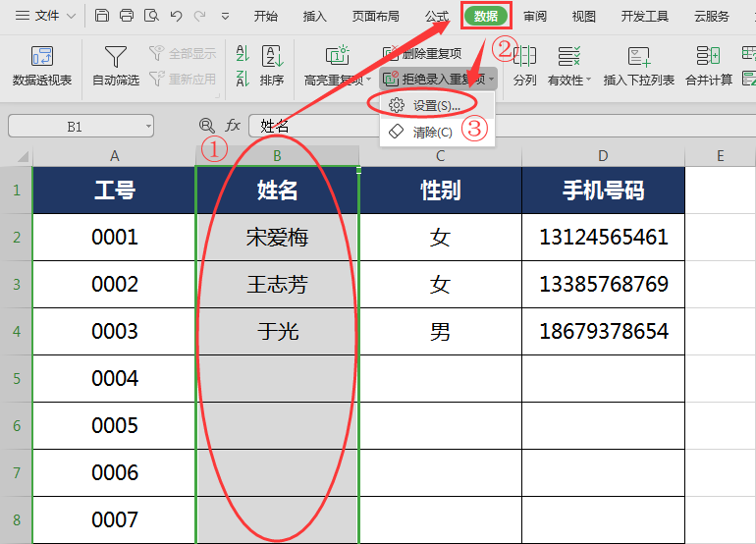Viewport: 756px width, 544px height.
Task: Click the cell containing 于光
Action: pyautogui.click(x=277, y=331)
